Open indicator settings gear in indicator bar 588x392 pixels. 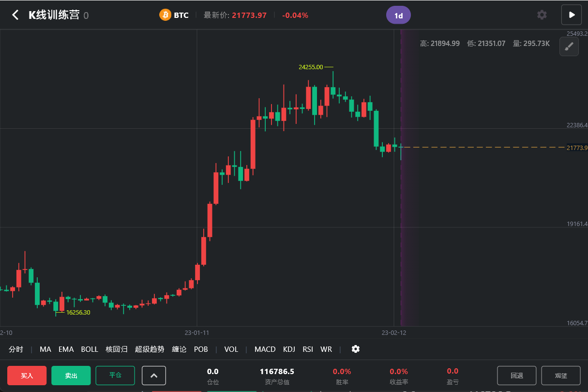click(x=356, y=349)
